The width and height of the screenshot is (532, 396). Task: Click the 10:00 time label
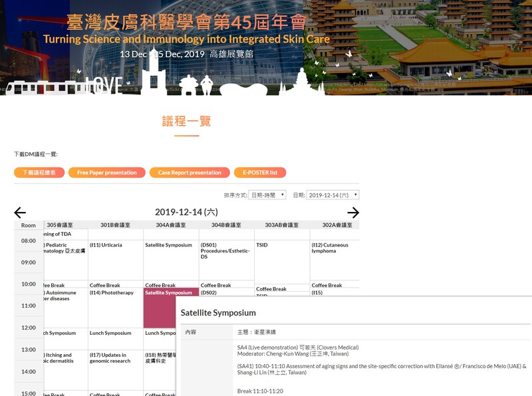(29, 284)
